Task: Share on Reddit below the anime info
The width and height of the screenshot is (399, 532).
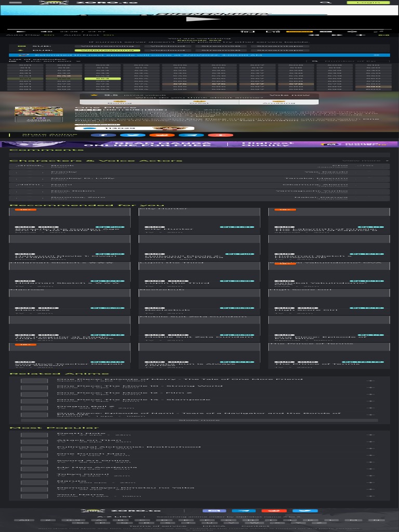Action: point(162,135)
